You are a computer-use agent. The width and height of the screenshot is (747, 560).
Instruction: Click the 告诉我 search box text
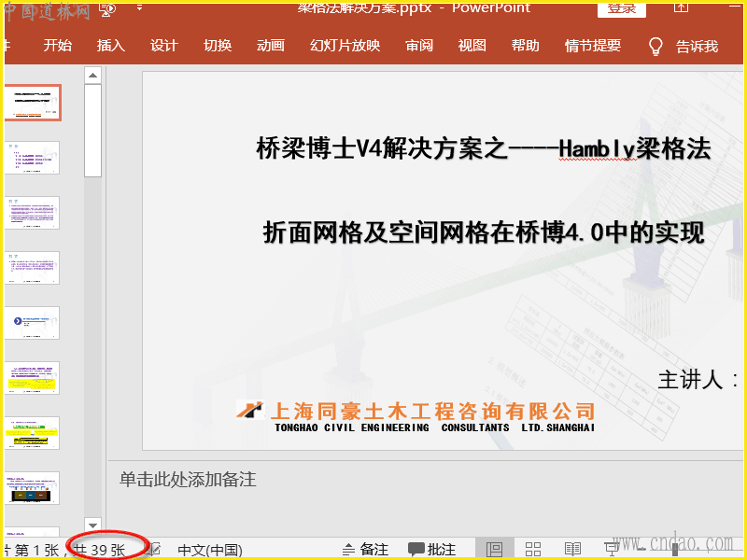pyautogui.click(x=697, y=47)
